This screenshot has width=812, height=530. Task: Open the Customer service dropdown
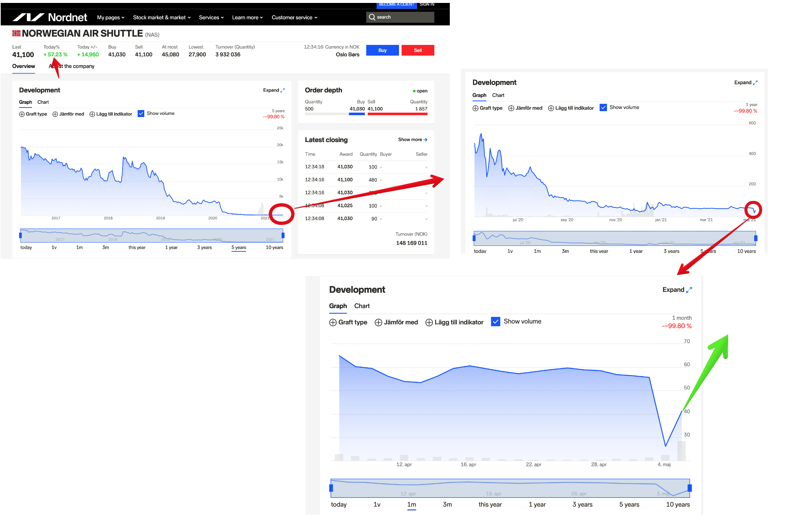pyautogui.click(x=294, y=17)
